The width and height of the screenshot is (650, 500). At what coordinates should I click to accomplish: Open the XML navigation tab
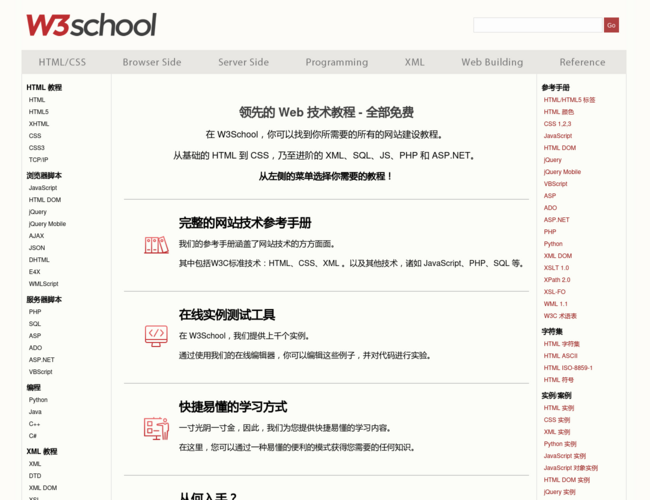[x=415, y=62]
